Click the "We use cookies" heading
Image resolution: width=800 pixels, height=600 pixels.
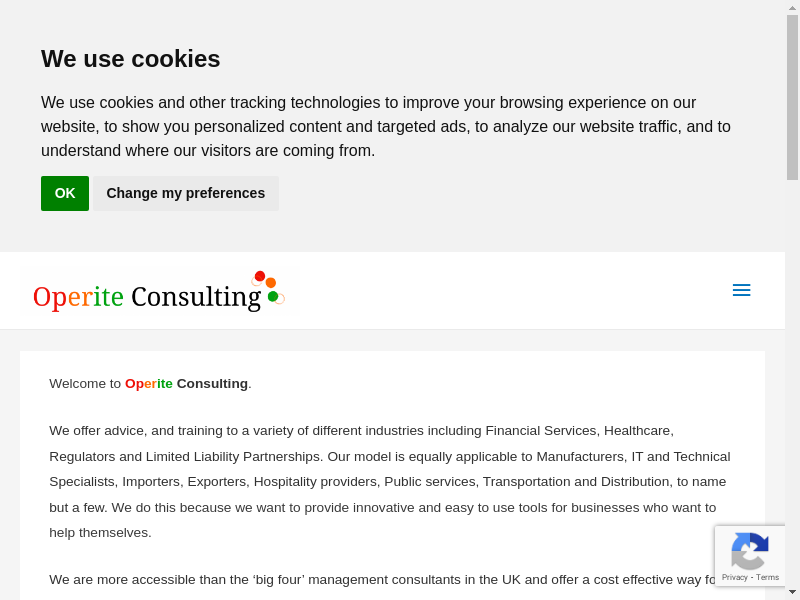tap(131, 59)
